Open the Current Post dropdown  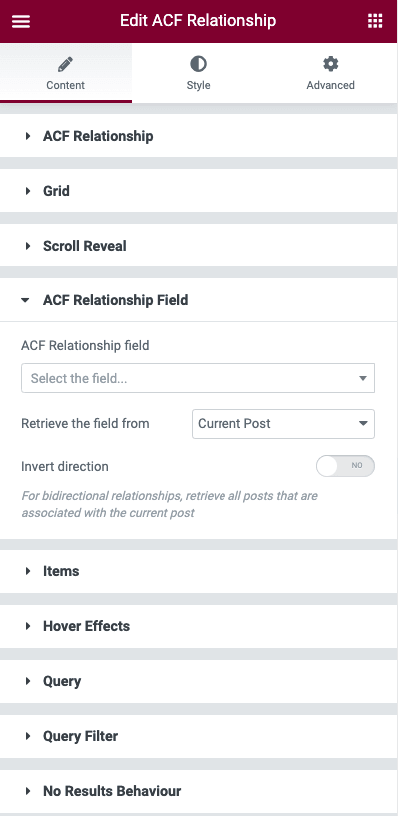[283, 424]
